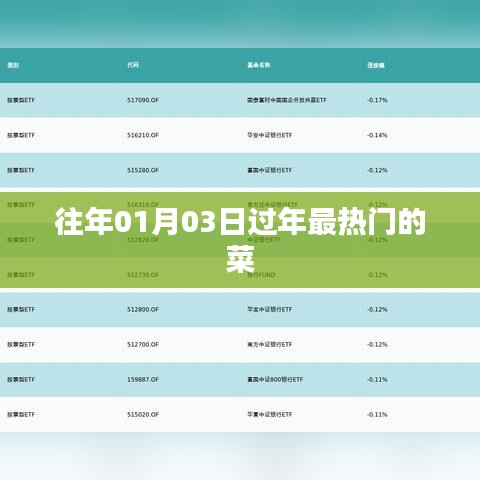480x480 pixels.
Task: Open the 南方中证银行ETF fund name
Action: coord(269,344)
